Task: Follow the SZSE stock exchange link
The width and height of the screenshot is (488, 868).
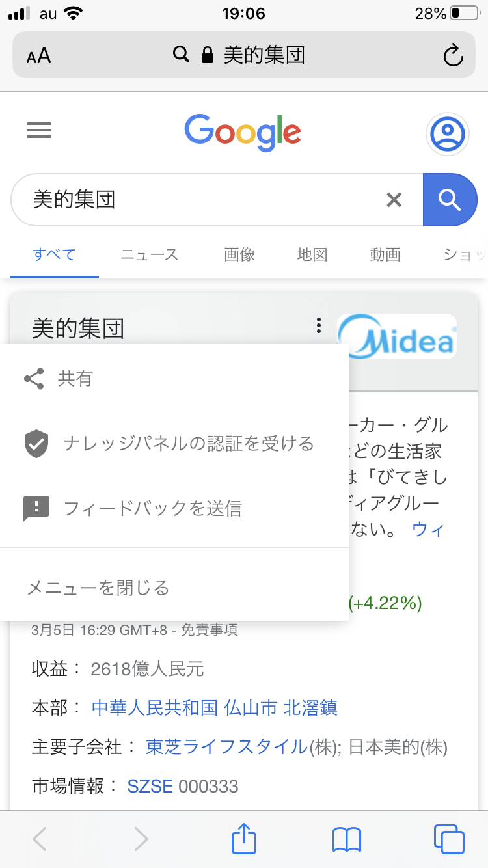Action: point(150,786)
